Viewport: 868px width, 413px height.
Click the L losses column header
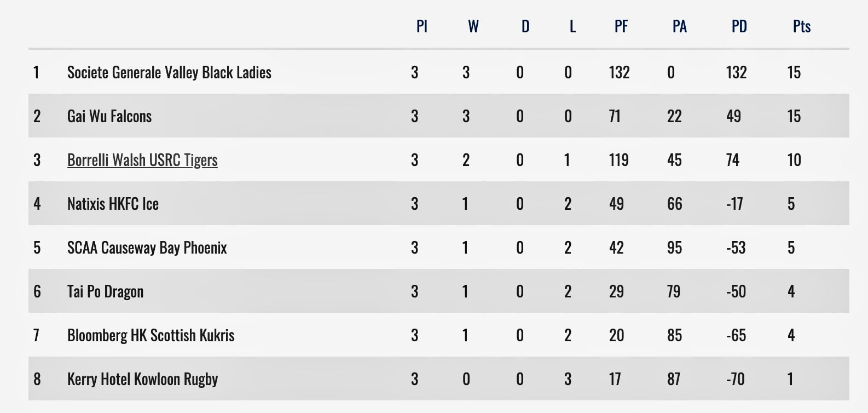pos(572,26)
